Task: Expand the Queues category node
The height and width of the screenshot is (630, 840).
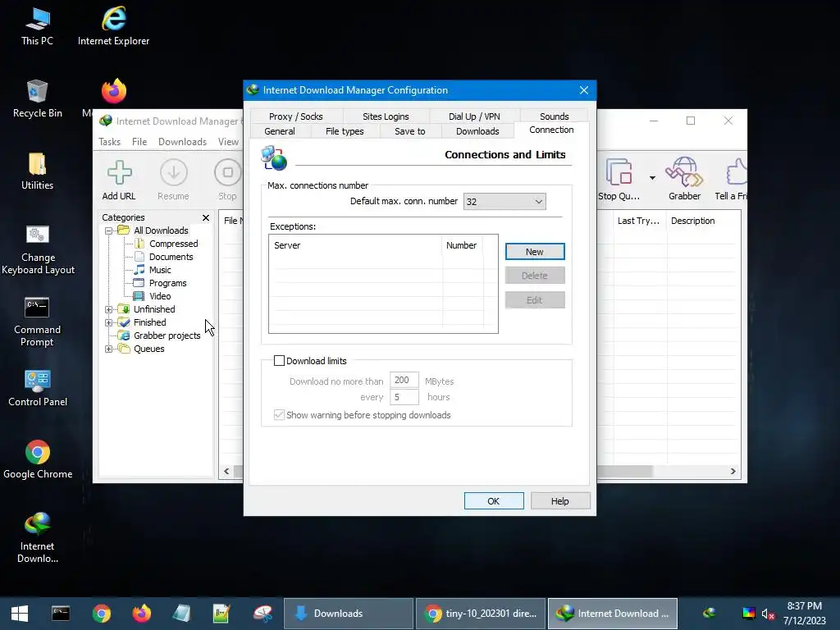Action: 109,349
